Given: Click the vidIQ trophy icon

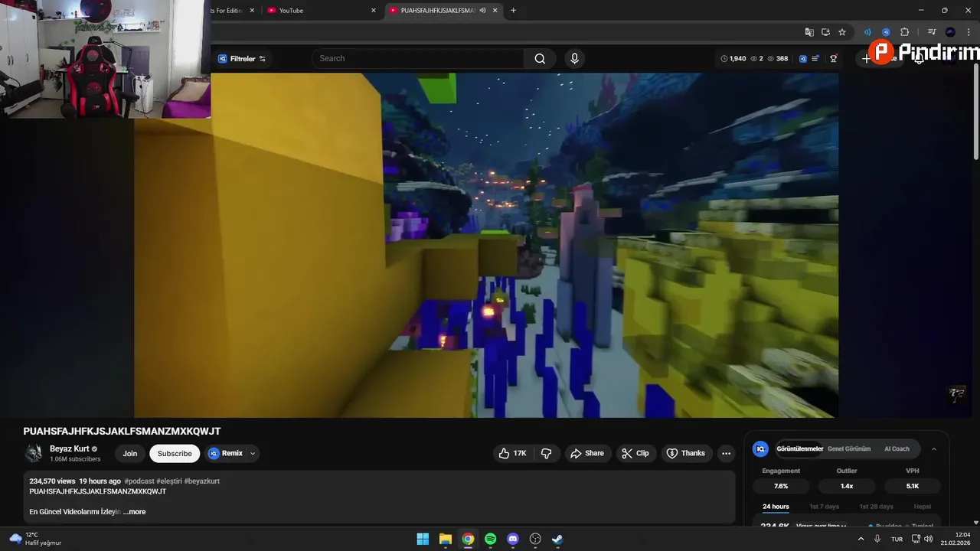Looking at the screenshot, I should click(x=834, y=59).
